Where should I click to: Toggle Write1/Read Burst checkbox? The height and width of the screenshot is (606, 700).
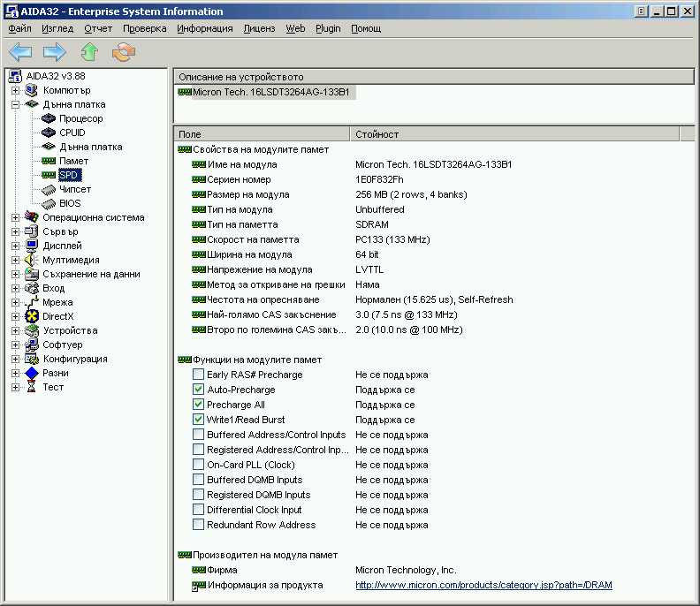[x=198, y=419]
